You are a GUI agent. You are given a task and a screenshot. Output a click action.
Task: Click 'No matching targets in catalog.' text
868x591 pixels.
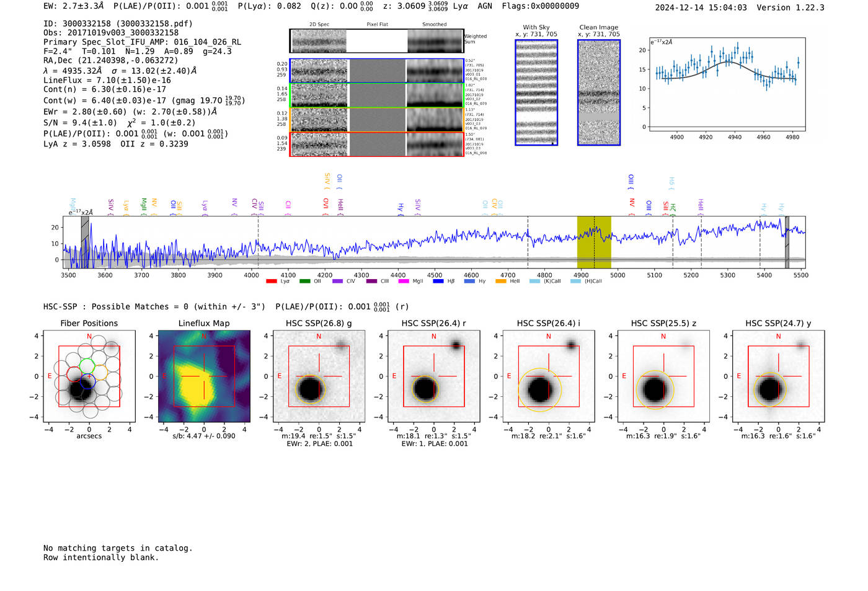click(x=118, y=548)
